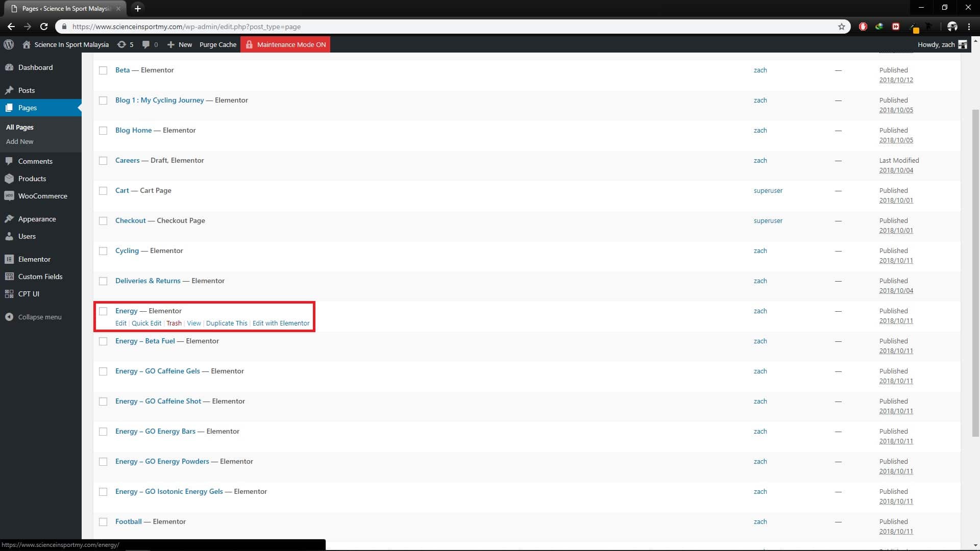Tick the checkbox for Beta page
Viewport: 980px width, 551px height.
103,70
